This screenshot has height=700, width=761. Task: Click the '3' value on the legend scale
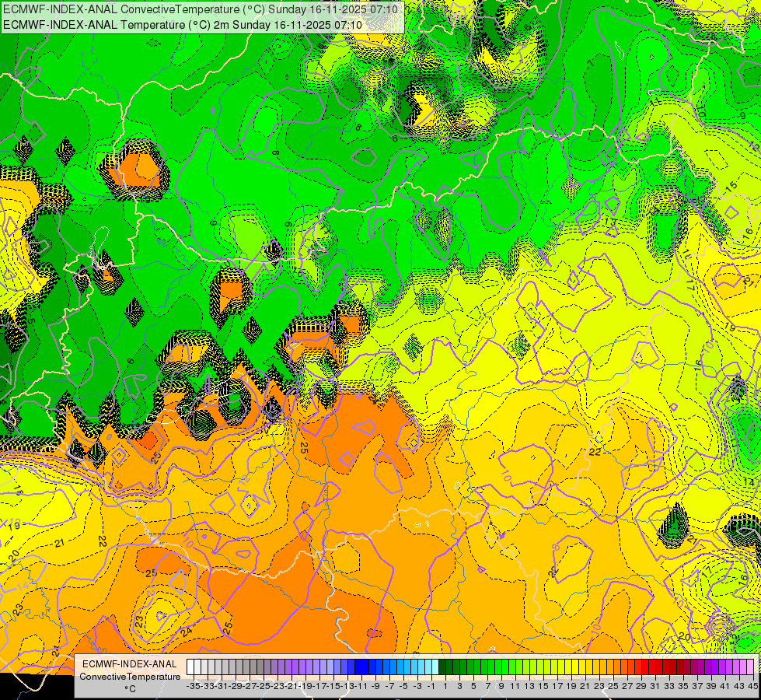tap(459, 687)
